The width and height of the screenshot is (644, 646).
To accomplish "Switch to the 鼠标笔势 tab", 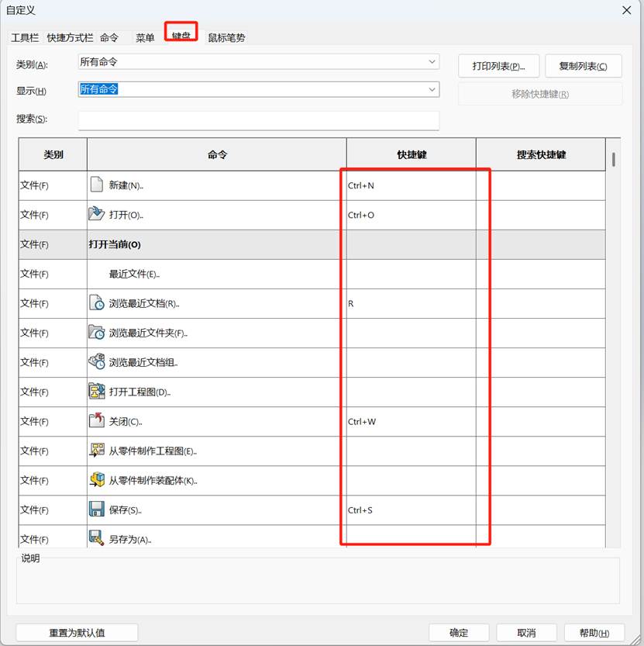I will point(226,38).
